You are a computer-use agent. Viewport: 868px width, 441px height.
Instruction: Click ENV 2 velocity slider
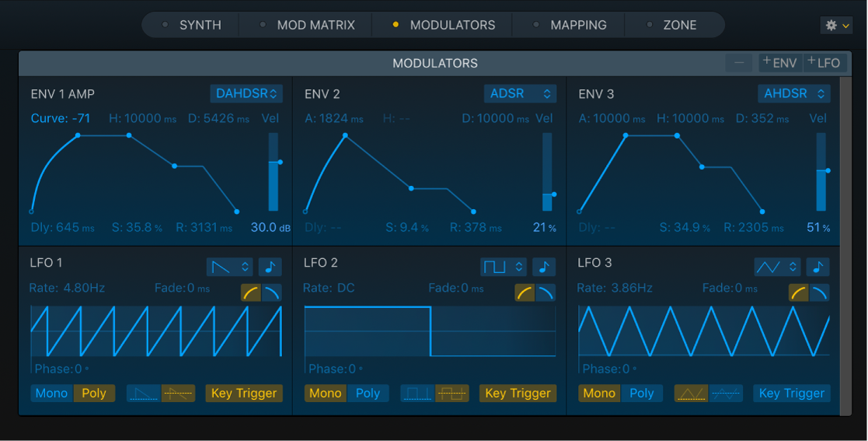click(548, 172)
